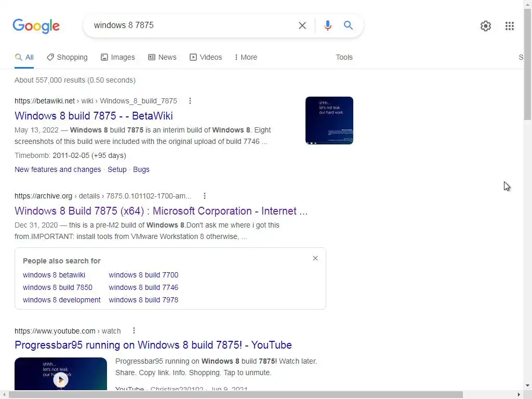Click the vertical scrollbar thumb
The image size is (532, 399).
point(528,64)
